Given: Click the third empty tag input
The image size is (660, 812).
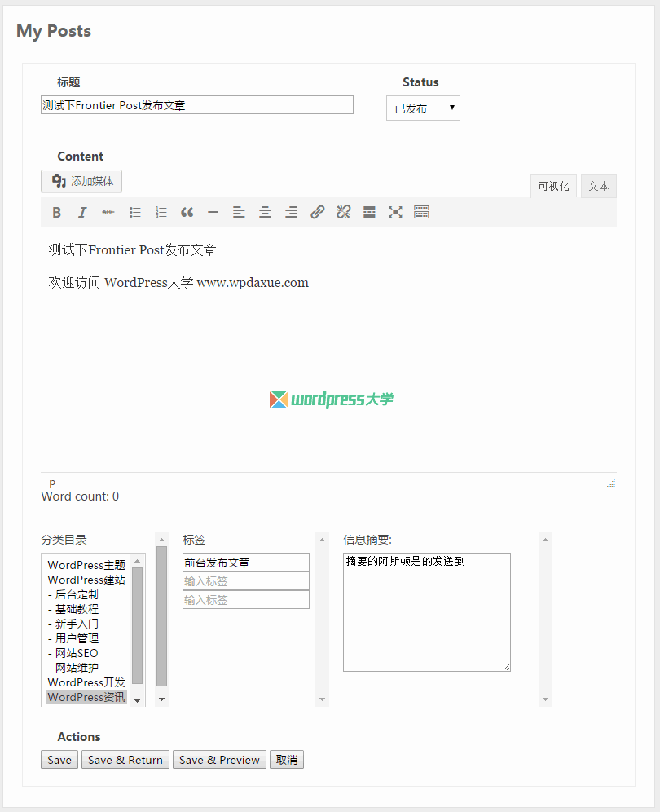Looking at the screenshot, I should coord(246,600).
